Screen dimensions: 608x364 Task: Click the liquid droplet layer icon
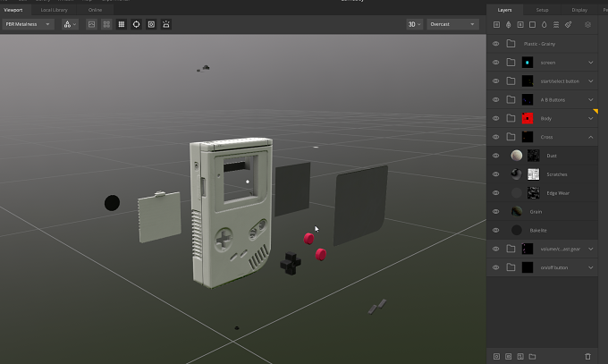pos(544,25)
